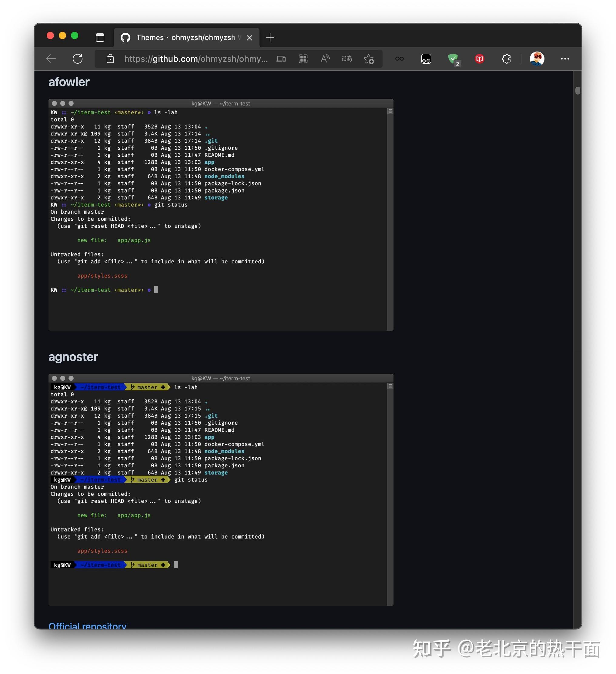This screenshot has width=616, height=674.
Task: View site information via the lock icon
Action: coord(110,59)
